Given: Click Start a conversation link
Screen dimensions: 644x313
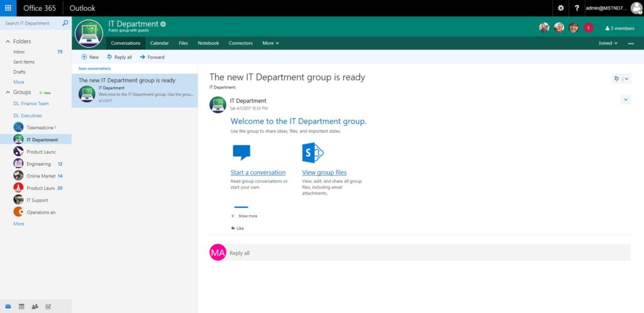Looking at the screenshot, I should (x=258, y=173).
